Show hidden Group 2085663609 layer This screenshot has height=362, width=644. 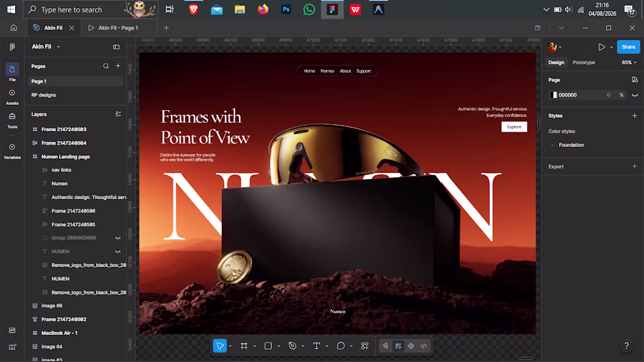(118, 238)
